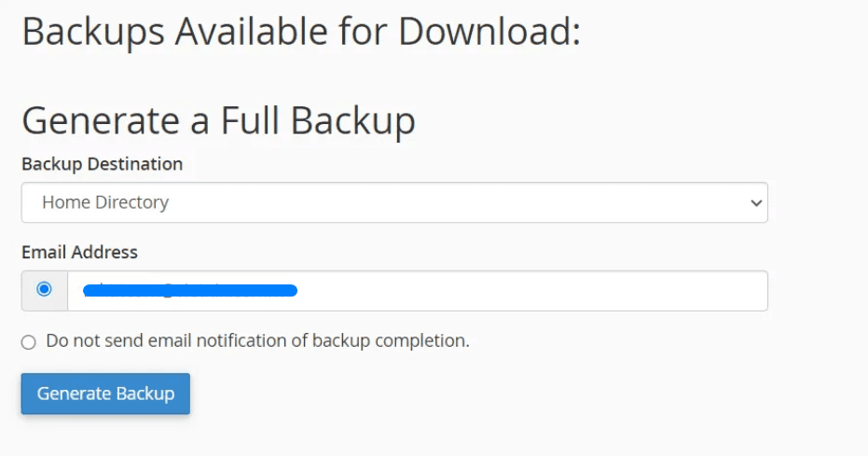This screenshot has width=868, height=456.
Task: Select the email address radio button
Action: point(44,290)
